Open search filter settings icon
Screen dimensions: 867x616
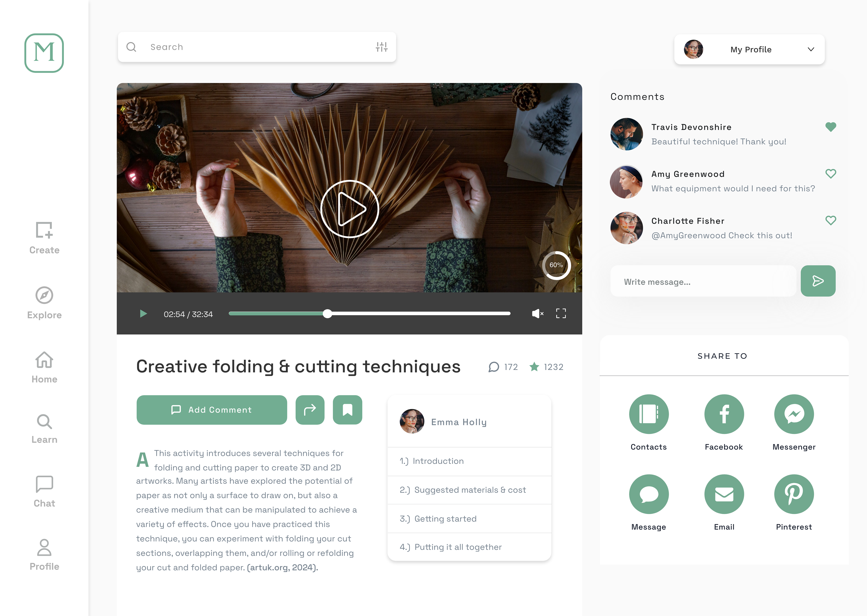pos(382,47)
